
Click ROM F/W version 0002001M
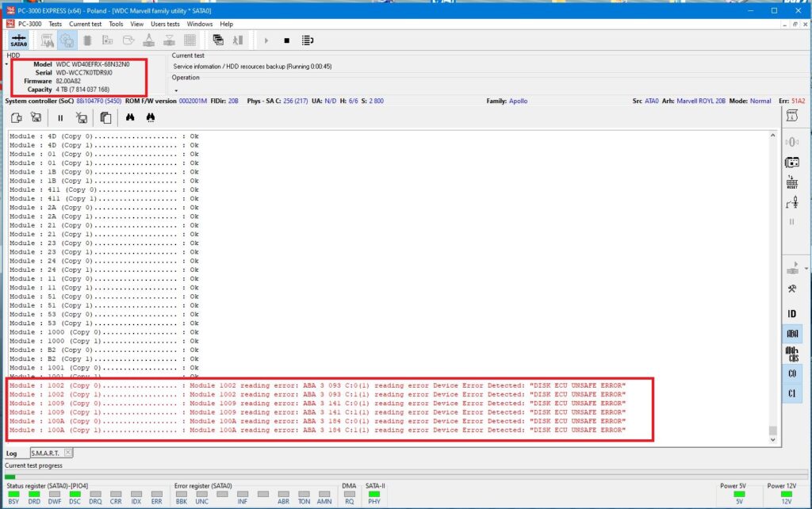click(193, 101)
